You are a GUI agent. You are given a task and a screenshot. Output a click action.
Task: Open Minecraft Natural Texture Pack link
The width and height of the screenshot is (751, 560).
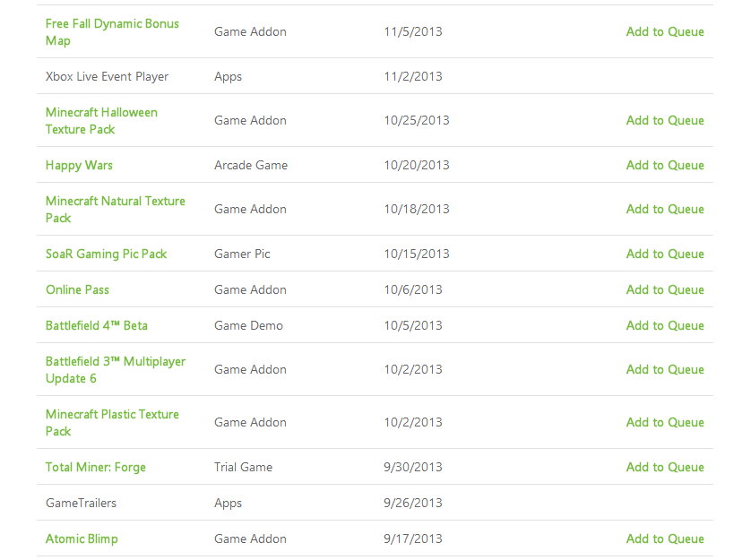point(116,210)
